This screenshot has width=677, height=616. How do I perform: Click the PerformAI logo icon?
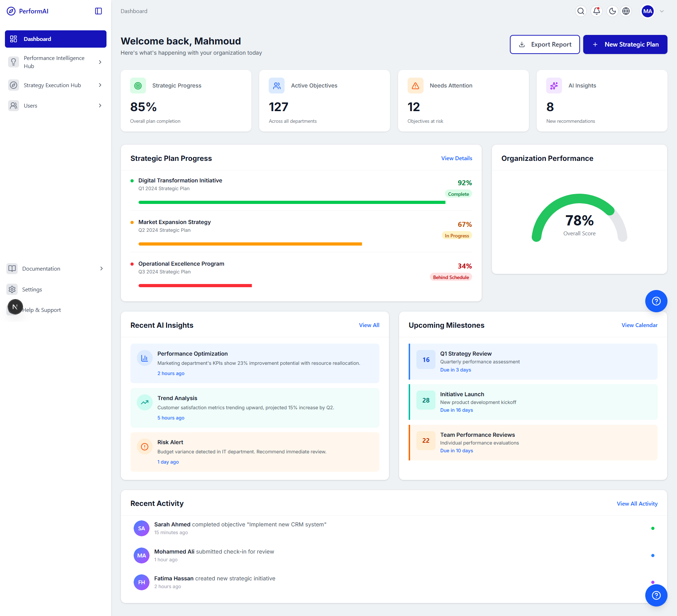pyautogui.click(x=11, y=11)
